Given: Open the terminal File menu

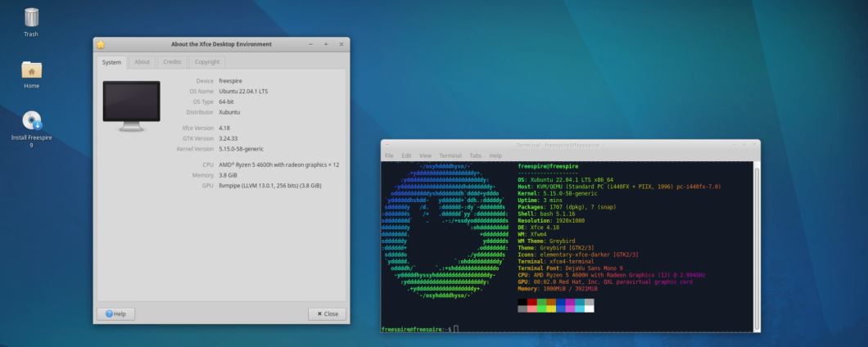Looking at the screenshot, I should (x=389, y=155).
